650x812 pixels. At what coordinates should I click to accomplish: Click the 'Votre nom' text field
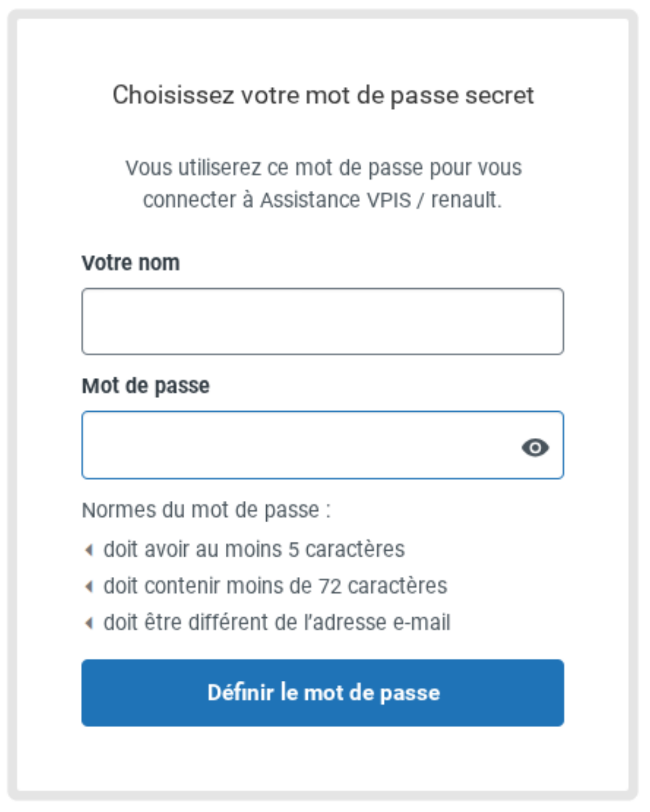pos(322,322)
